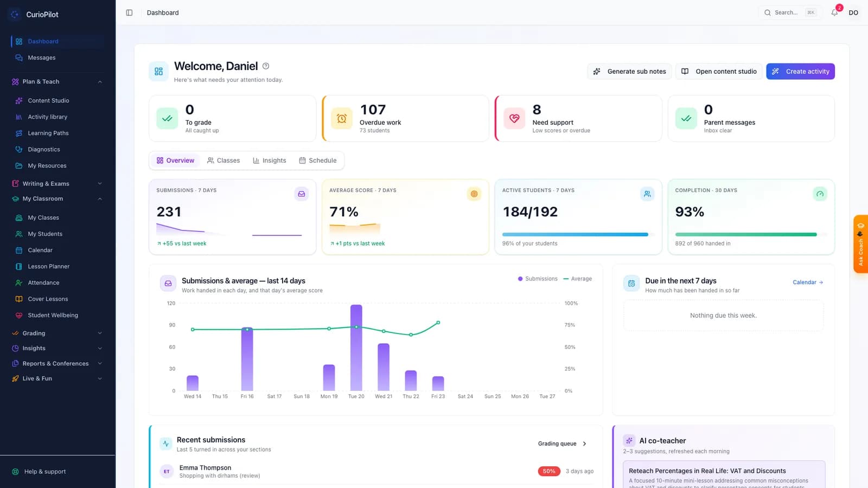Click the help icon beside Welcome, Daniel
The height and width of the screenshot is (488, 868).
tap(266, 66)
